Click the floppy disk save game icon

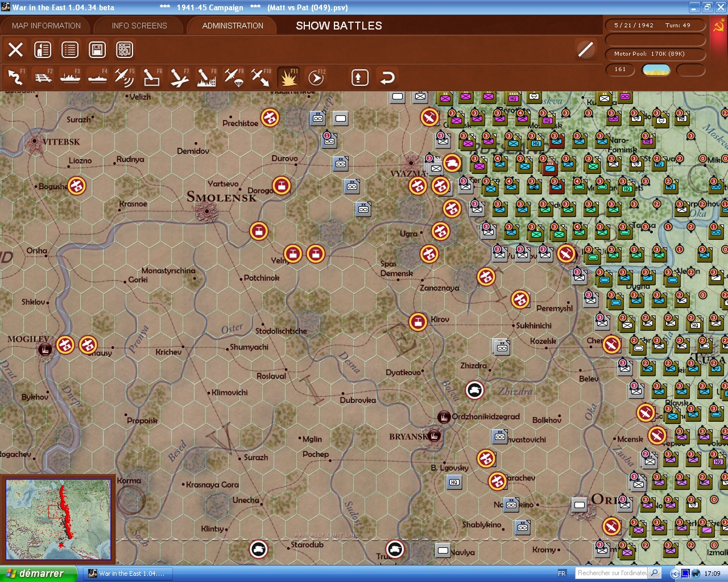[x=97, y=50]
